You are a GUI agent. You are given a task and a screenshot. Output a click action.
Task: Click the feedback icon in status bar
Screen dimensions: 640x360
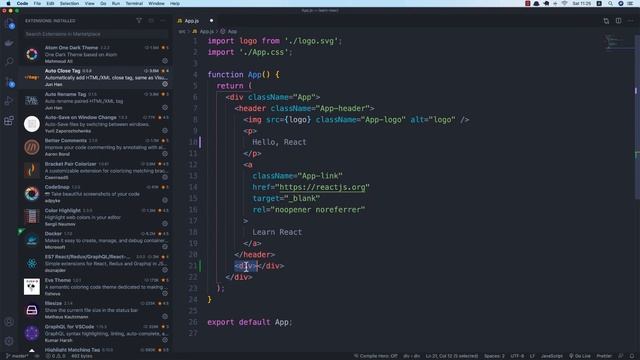point(621,356)
